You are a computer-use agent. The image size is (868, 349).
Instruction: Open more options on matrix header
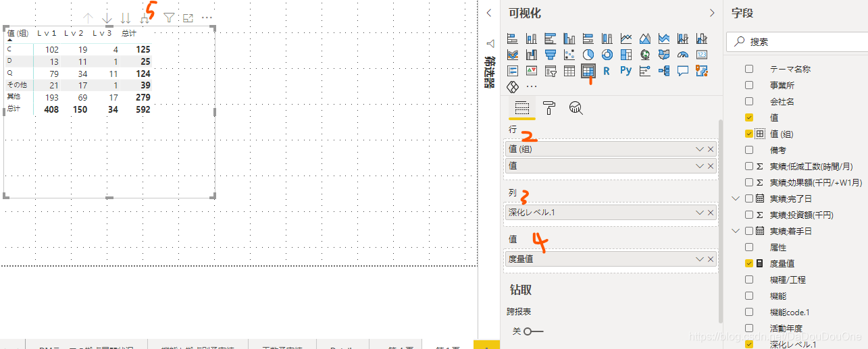[207, 18]
